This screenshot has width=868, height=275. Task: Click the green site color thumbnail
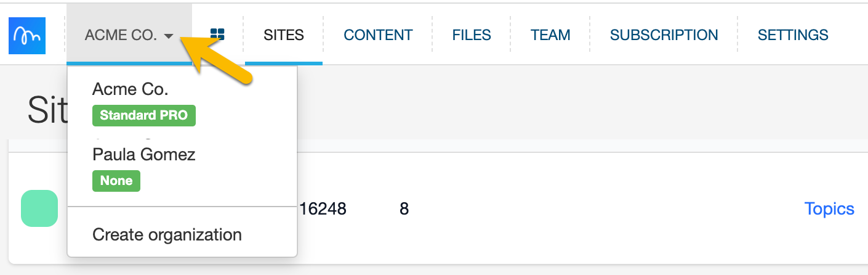pos(39,208)
